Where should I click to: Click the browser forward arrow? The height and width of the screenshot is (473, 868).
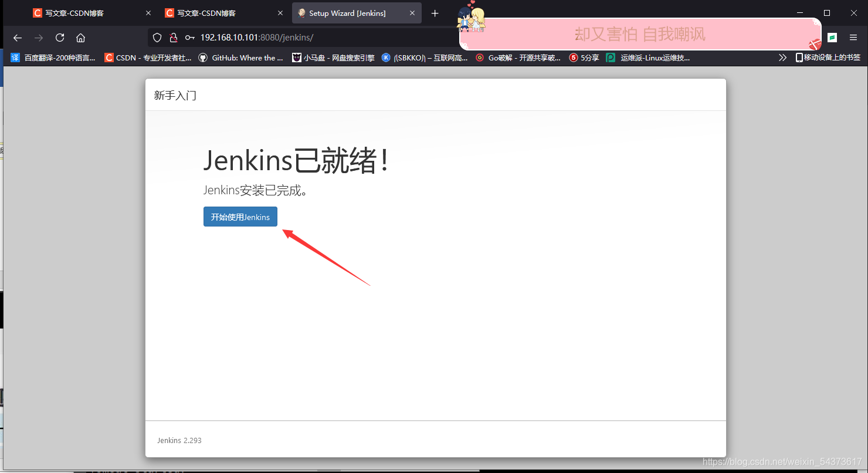39,38
